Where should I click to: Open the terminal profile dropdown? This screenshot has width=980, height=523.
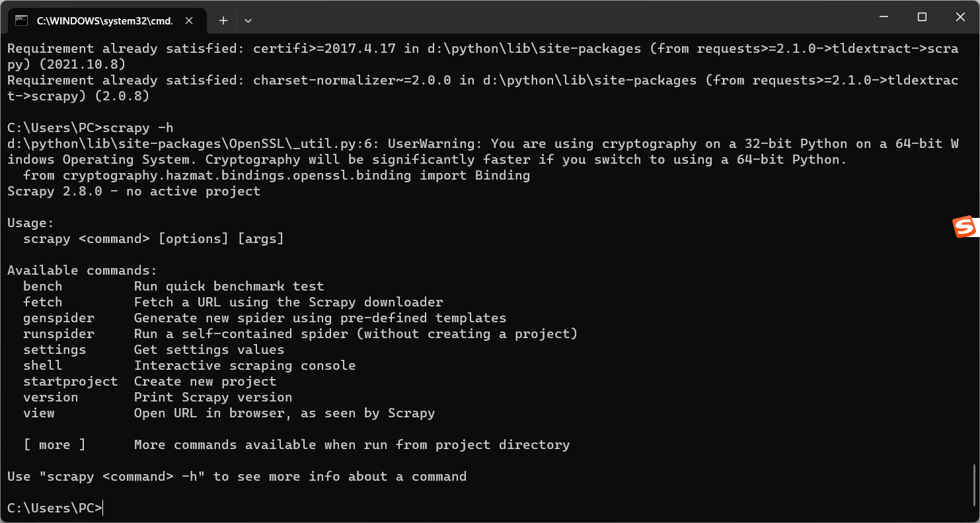tap(248, 20)
